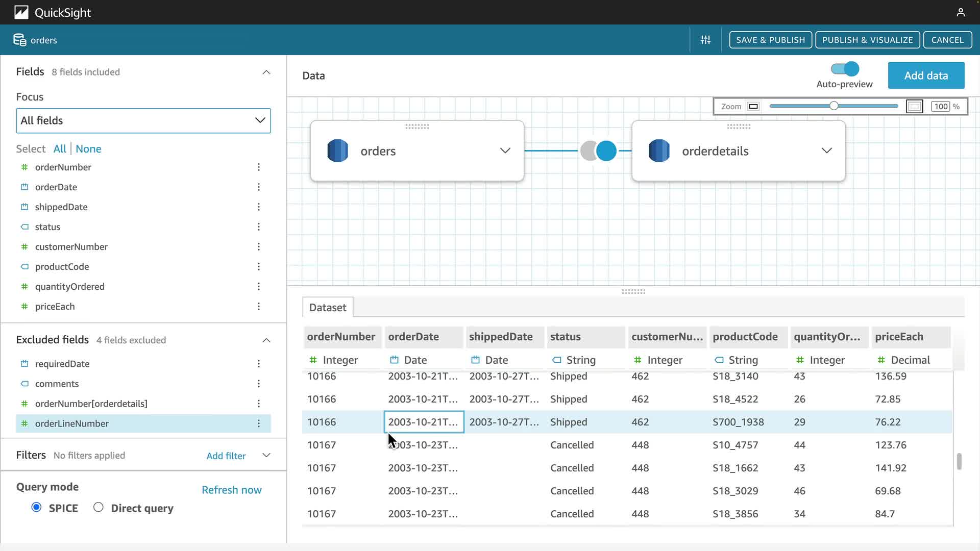This screenshot has width=980, height=551.
Task: Select Direct query mode
Action: [99, 507]
